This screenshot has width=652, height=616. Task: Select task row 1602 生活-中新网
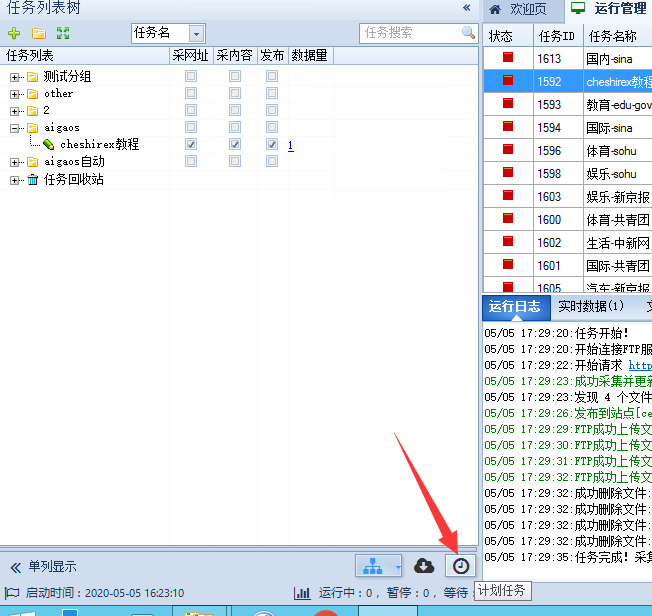click(x=568, y=242)
